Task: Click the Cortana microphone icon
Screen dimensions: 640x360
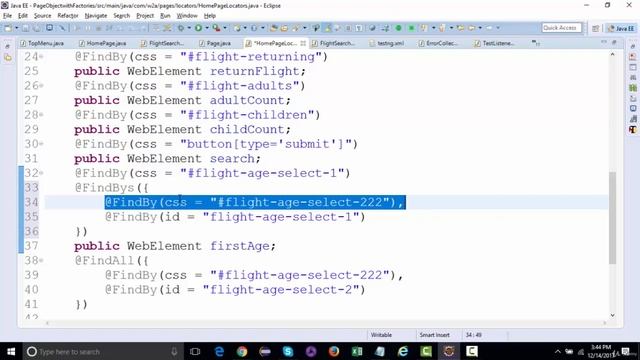Action: pos(174,351)
